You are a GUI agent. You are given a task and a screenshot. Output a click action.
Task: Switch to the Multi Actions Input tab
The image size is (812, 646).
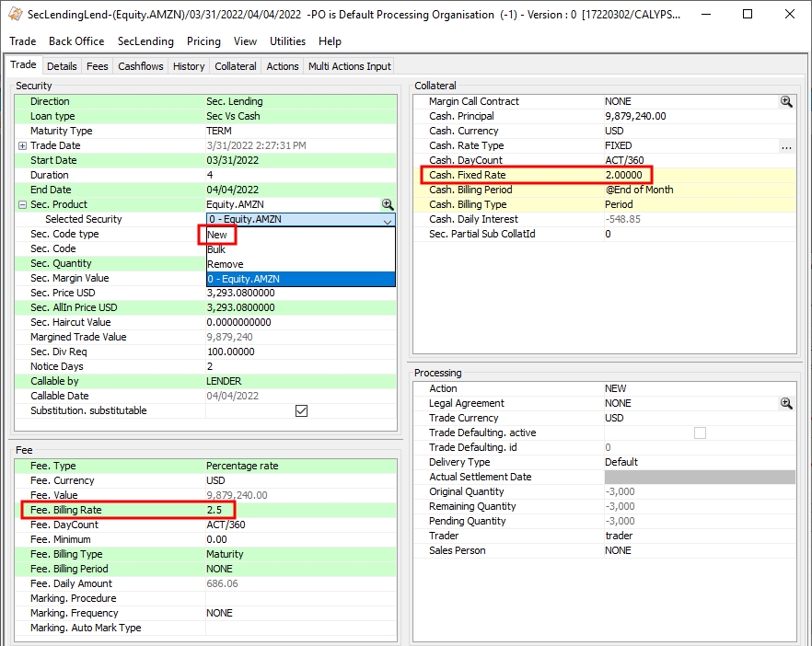coord(350,66)
